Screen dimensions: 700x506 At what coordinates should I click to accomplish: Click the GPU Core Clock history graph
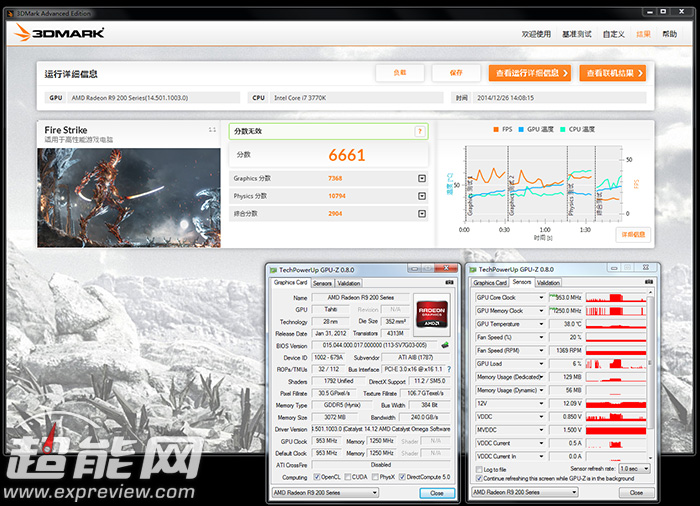point(616,297)
